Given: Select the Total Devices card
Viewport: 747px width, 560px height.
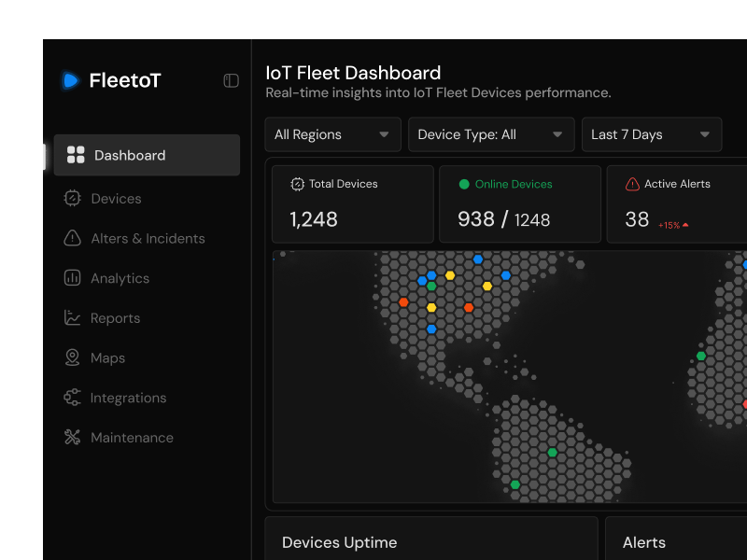Looking at the screenshot, I should click(x=353, y=204).
